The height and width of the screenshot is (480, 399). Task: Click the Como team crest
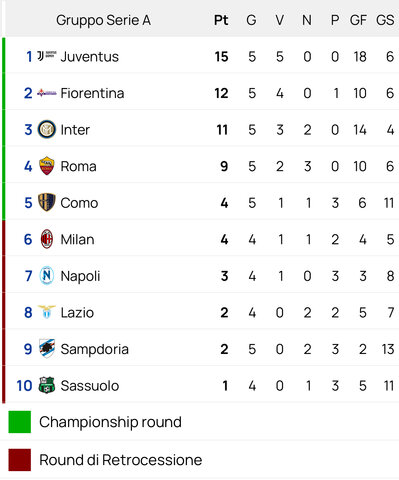[47, 202]
